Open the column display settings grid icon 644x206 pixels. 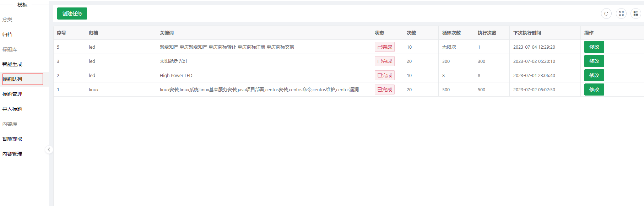point(636,13)
